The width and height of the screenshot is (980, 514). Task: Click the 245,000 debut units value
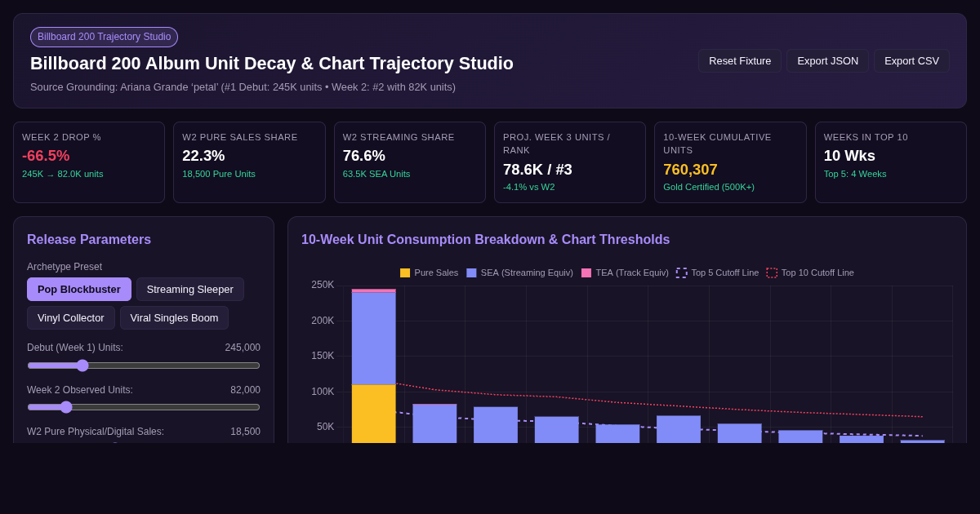point(243,348)
